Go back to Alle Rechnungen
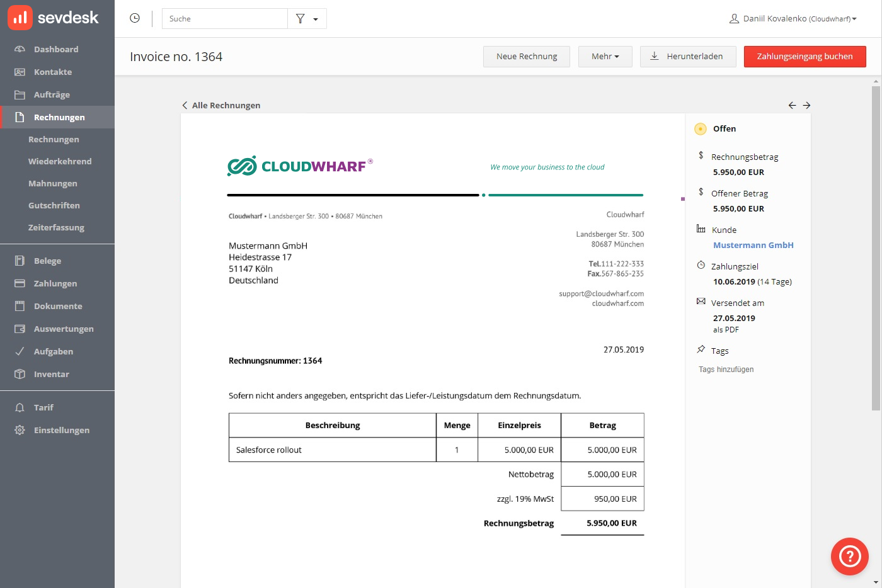 [221, 105]
